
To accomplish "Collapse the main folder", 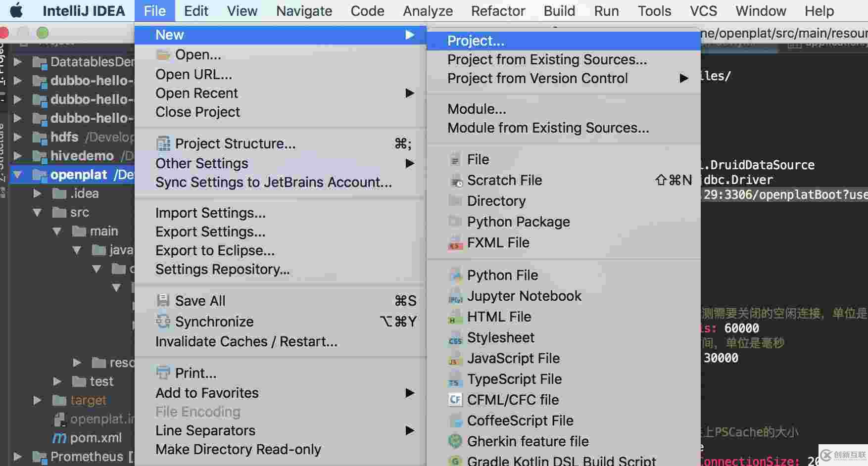I will 57,231.
